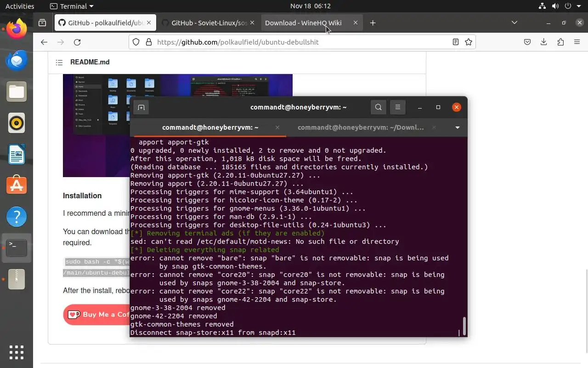Expand the Firefox list all tabs chevron

(514, 23)
